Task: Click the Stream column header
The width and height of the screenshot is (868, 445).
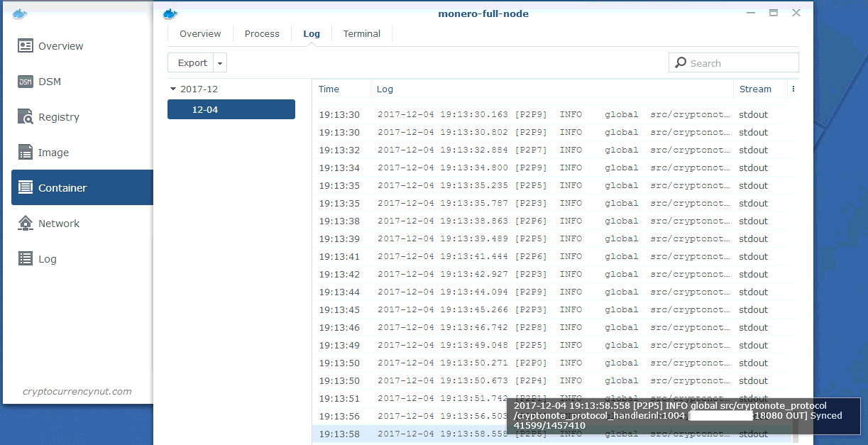Action: tap(760, 89)
